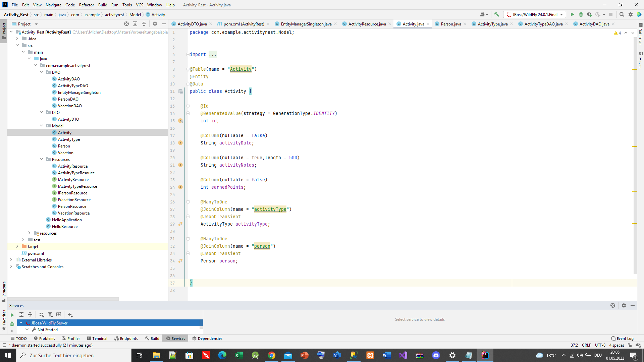The width and height of the screenshot is (644, 362).
Task: Collapse all in Project panel
Action: (144, 24)
